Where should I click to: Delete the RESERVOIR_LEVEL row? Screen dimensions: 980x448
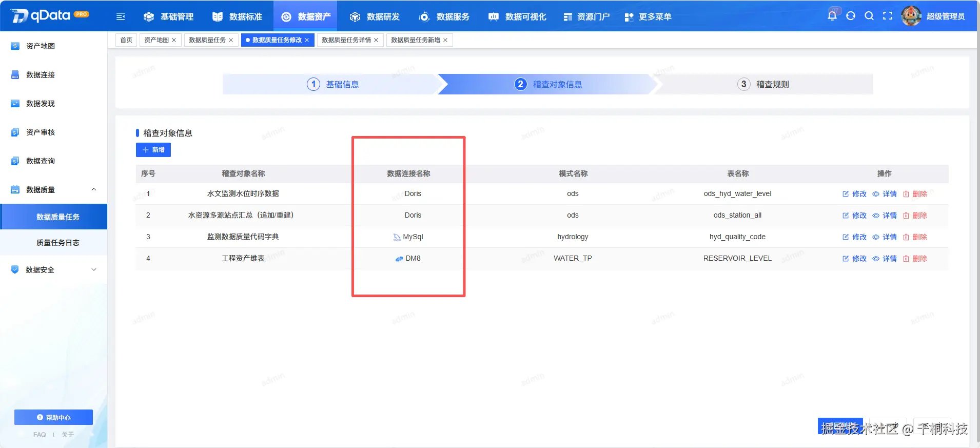(915, 259)
